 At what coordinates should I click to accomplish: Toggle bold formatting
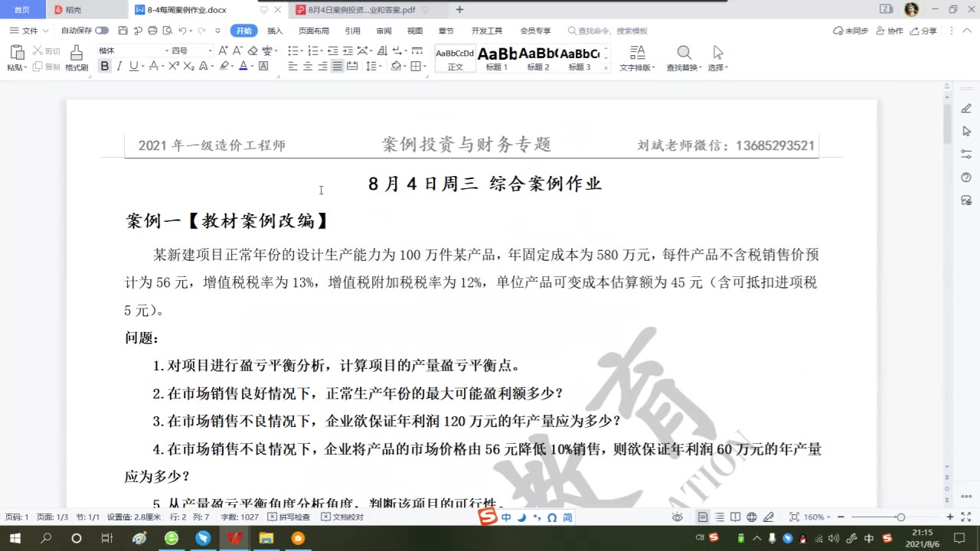pos(104,66)
